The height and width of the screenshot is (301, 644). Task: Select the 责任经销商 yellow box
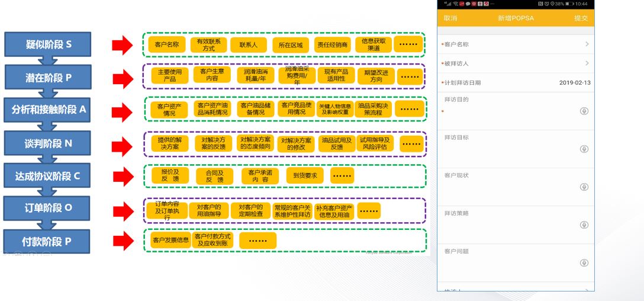(333, 45)
